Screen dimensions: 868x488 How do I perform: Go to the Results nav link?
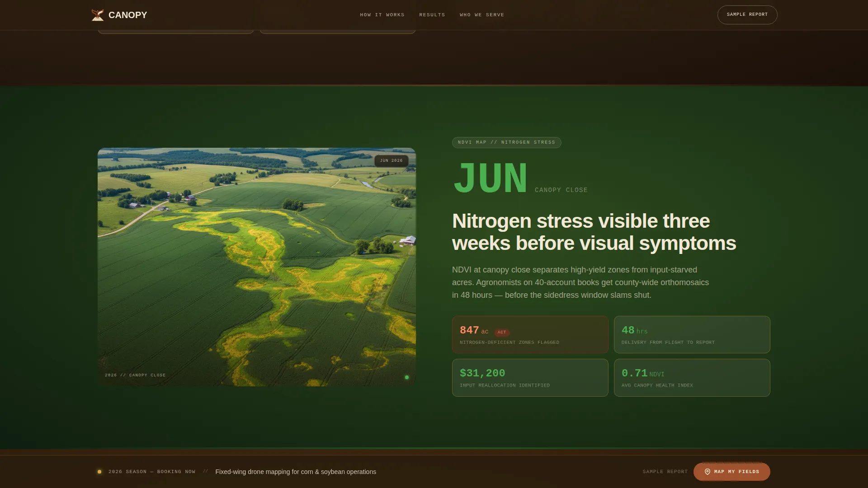point(432,15)
